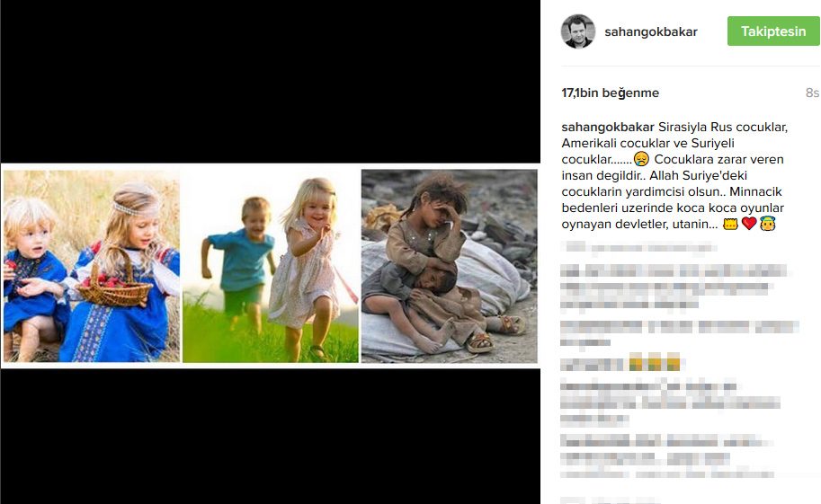Select the photo of children in blue dresses

[92, 266]
